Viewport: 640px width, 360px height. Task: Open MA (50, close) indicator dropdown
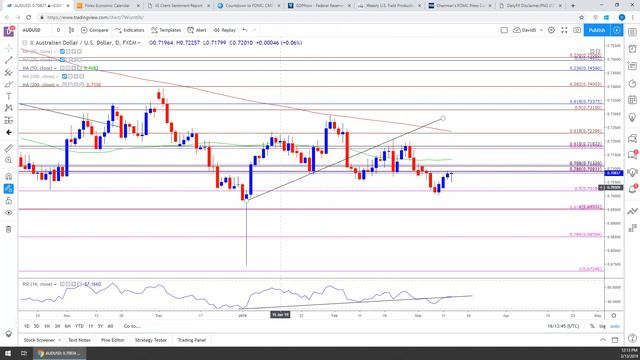pos(55,68)
